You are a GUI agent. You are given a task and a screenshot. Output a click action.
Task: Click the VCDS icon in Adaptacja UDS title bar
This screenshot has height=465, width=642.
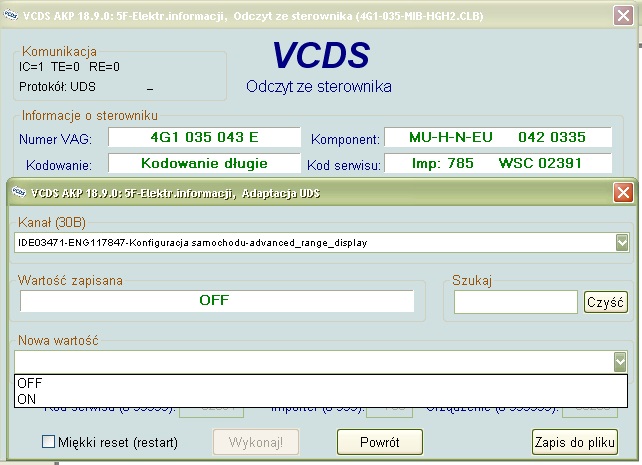[19, 192]
